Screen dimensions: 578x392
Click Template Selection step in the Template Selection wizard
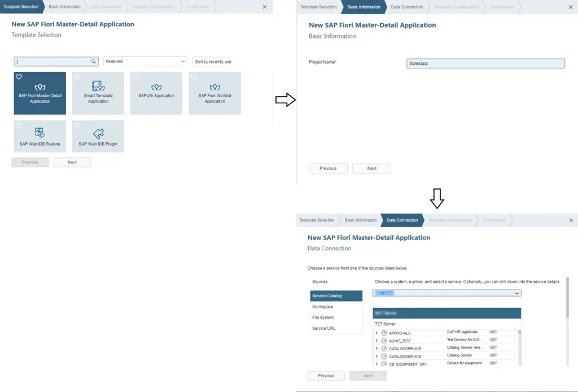point(21,7)
